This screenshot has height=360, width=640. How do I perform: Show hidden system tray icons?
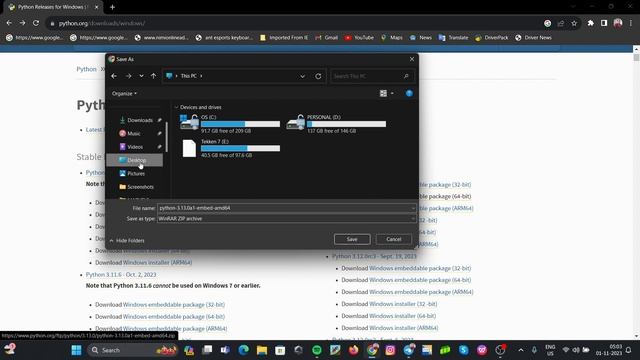click(521, 350)
